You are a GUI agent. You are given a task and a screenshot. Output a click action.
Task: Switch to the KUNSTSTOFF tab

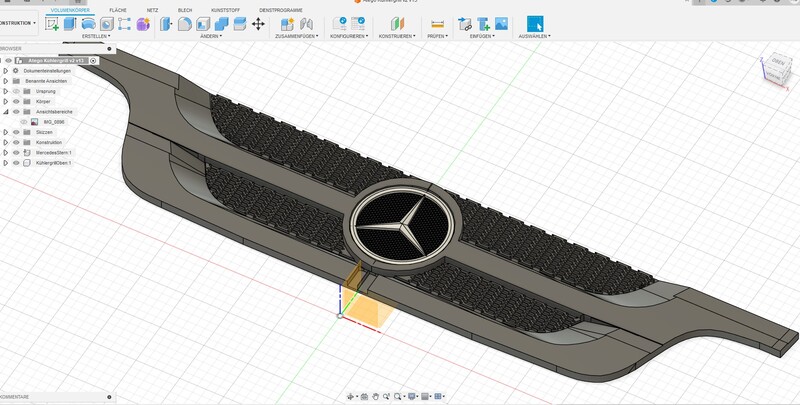click(x=226, y=10)
